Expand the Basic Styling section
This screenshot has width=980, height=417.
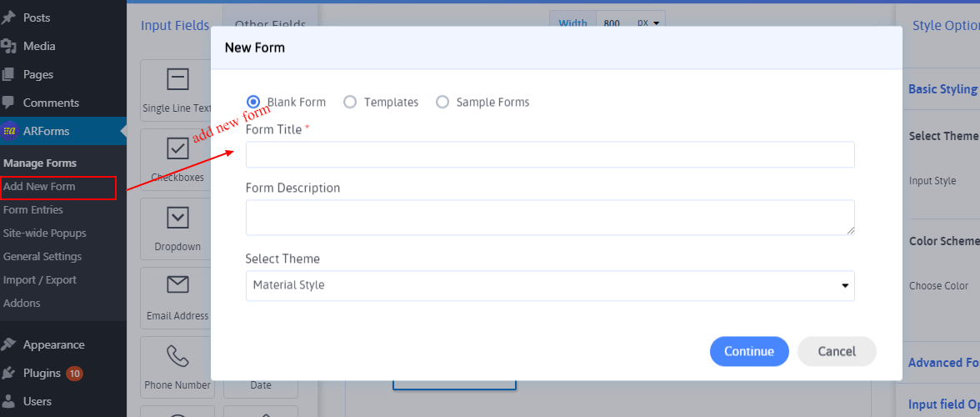(942, 89)
